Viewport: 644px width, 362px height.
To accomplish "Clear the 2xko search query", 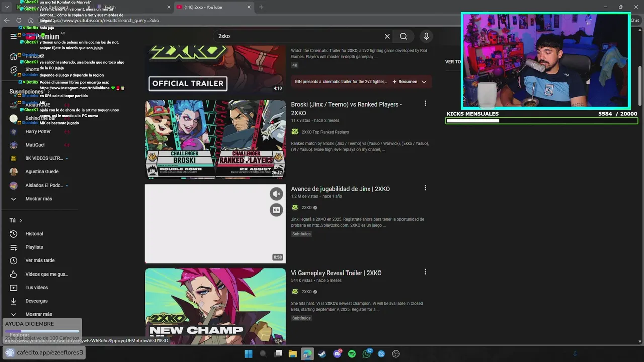I will click(387, 36).
